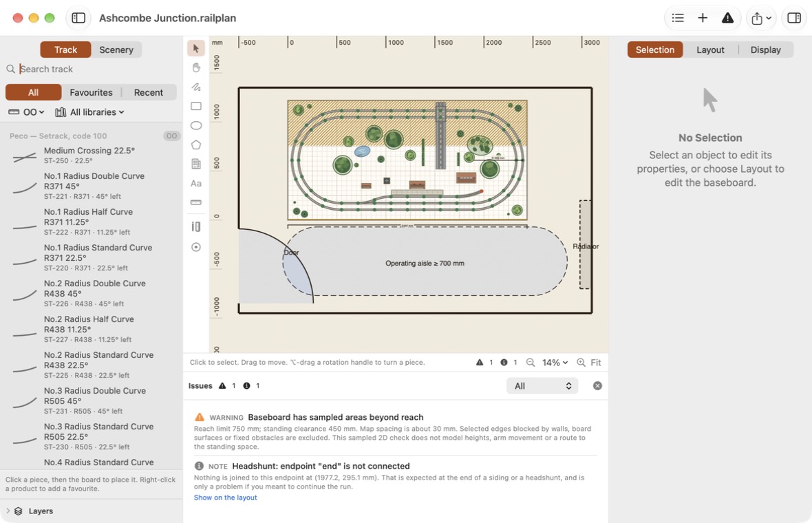Viewport: 812px width, 523px height.
Task: Toggle the right inspector panel
Action: (x=793, y=18)
